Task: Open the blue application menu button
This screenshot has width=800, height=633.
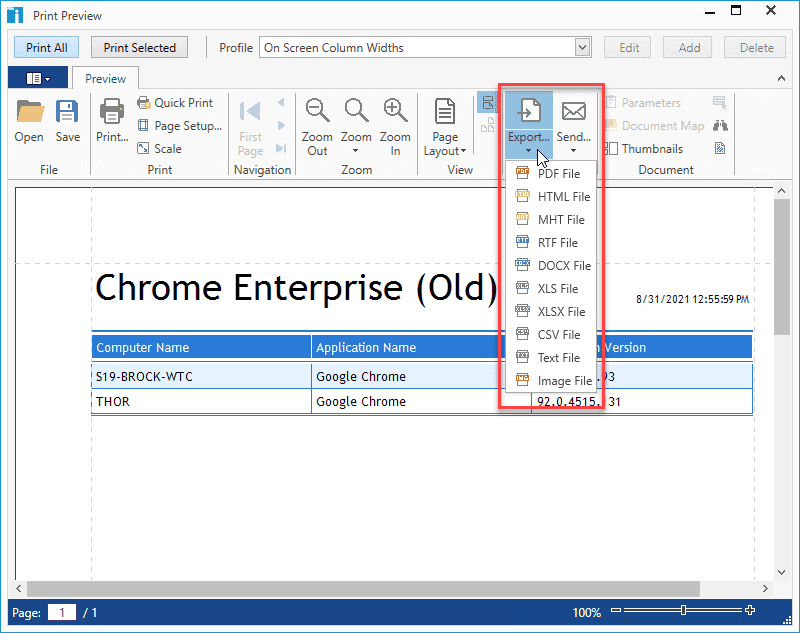Action: click(x=38, y=78)
